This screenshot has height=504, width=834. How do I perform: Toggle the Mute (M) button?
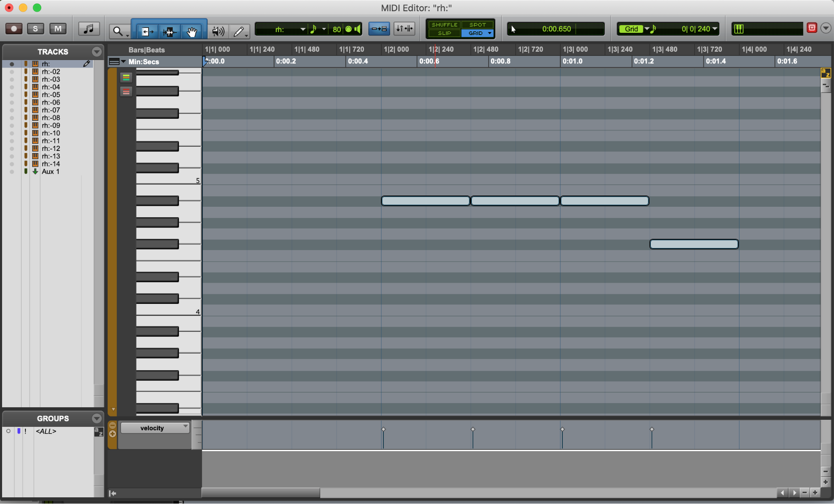click(58, 29)
